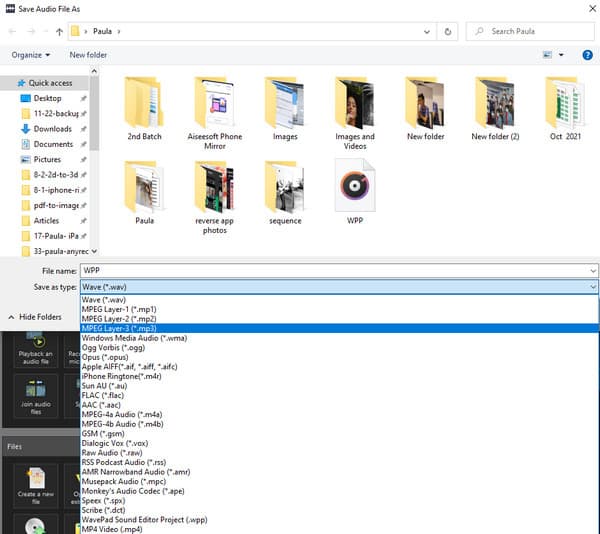Click the Paula breadcrumb in address bar
This screenshot has height=534, width=600.
click(103, 31)
